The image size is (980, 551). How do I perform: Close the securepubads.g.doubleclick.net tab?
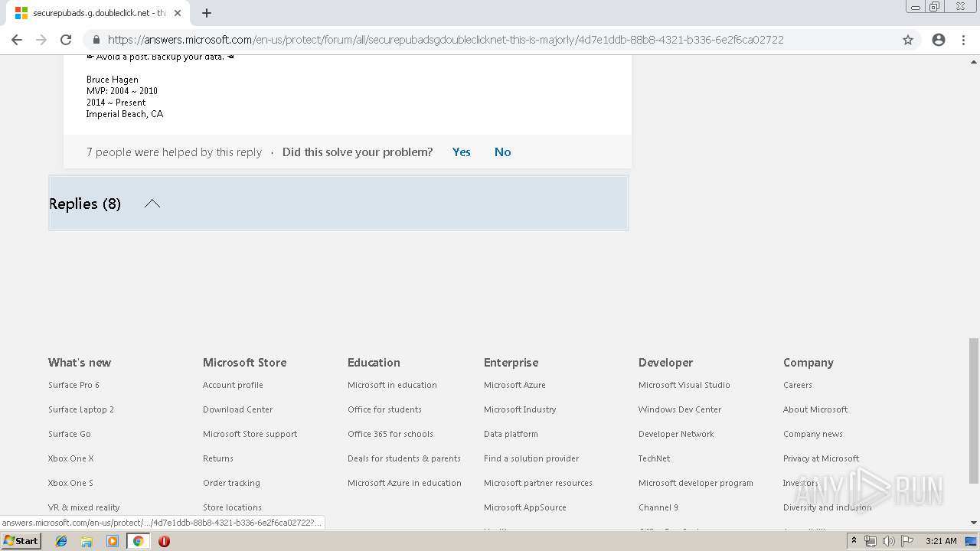click(x=178, y=13)
